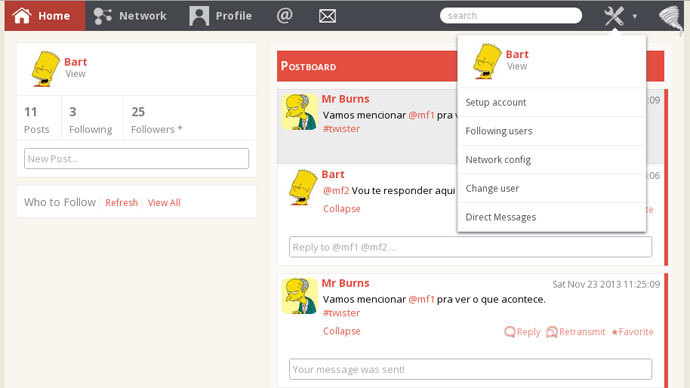Image resolution: width=690 pixels, height=388 pixels.
Task: Open the 3 Following count
Action: pyautogui.click(x=90, y=120)
